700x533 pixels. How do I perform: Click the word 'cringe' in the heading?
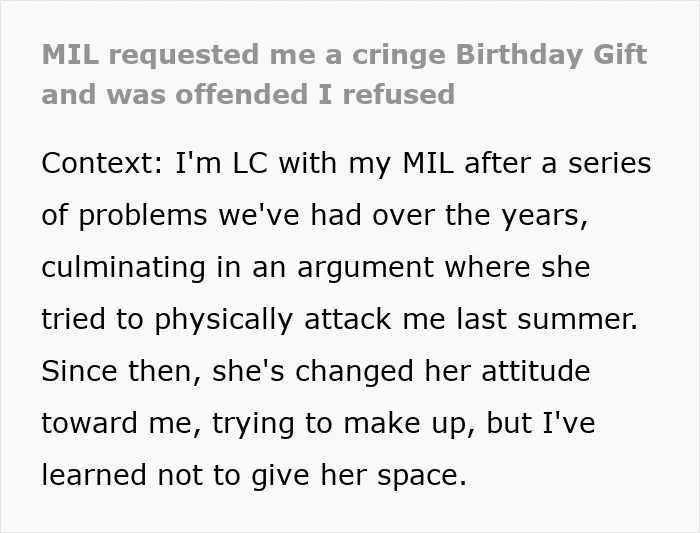399,55
